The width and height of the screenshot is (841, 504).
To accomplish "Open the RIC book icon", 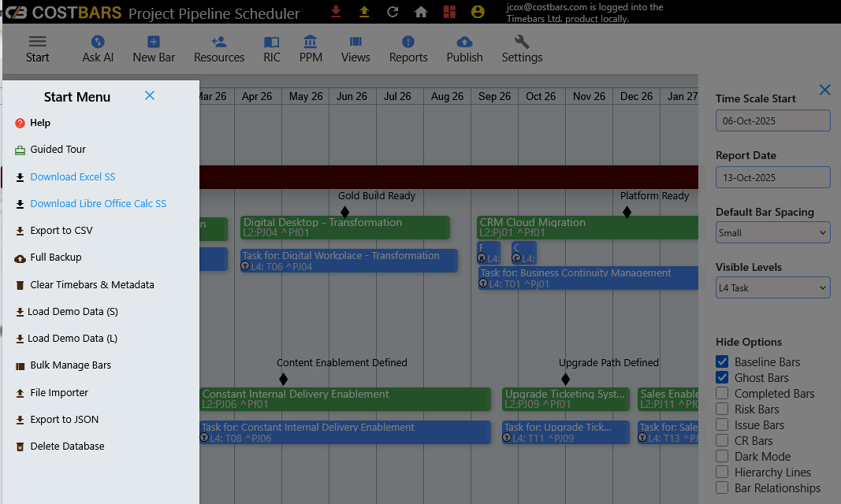I will tap(272, 43).
